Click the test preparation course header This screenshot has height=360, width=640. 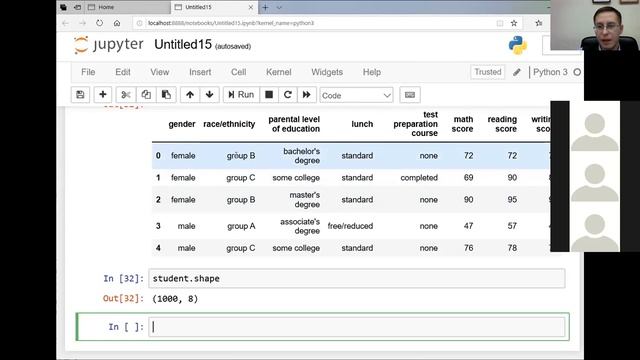pyautogui.click(x=416, y=124)
